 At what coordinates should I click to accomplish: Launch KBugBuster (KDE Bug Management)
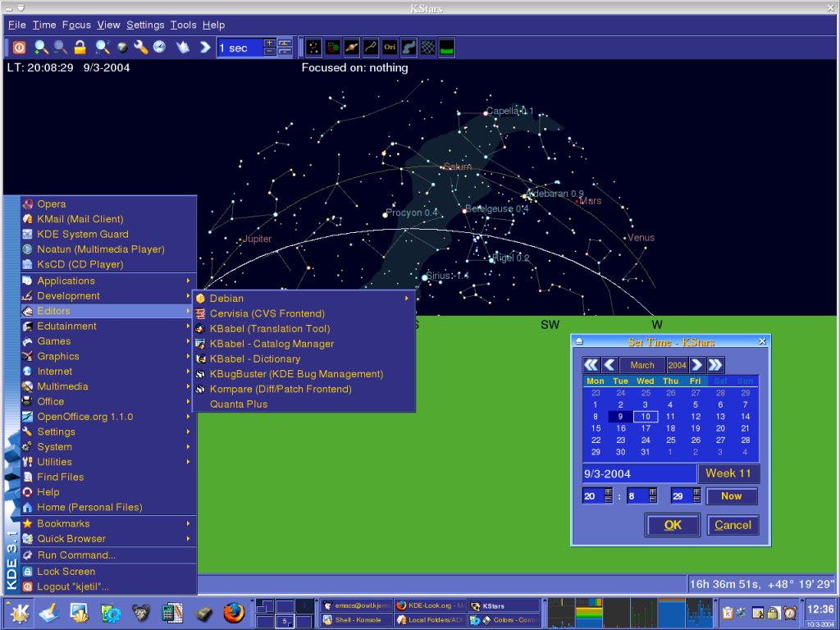coord(304,374)
